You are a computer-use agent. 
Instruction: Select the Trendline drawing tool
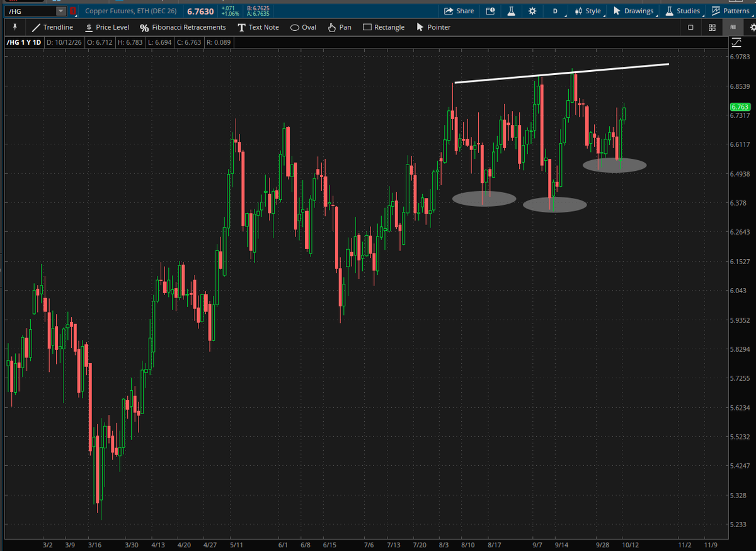[x=52, y=28]
